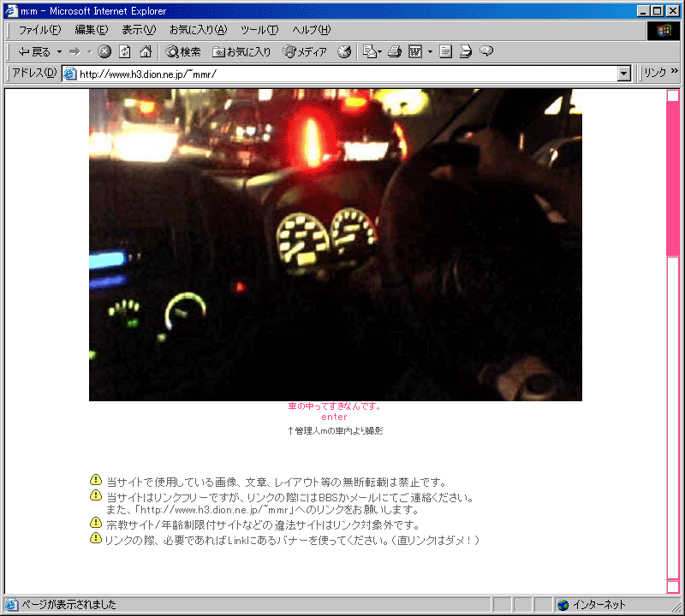The height and width of the screenshot is (616, 685).
Task: Show the History clock icon
Action: 344,52
